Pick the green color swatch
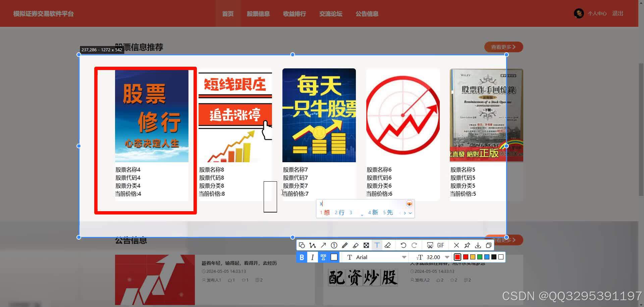Image resolution: width=644 pixels, height=307 pixels. 480,257
